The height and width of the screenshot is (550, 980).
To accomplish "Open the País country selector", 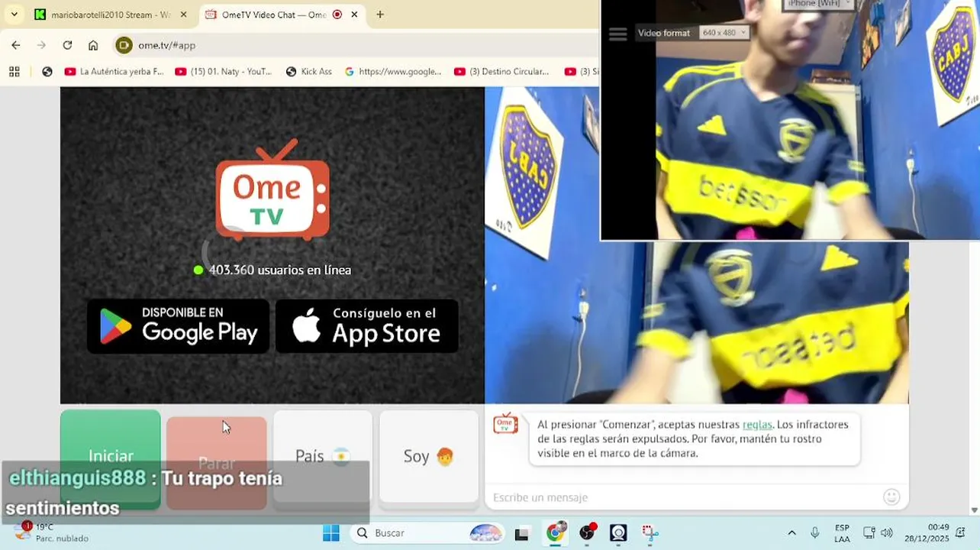I will pyautogui.click(x=323, y=456).
